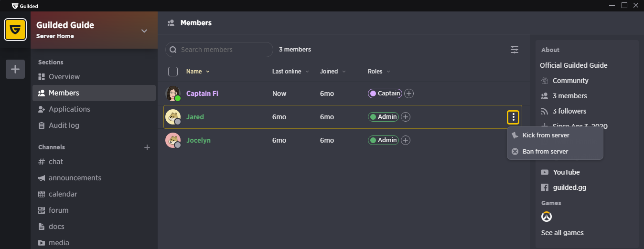
Task: Click the 3 members entry in About
Action: coord(569,96)
